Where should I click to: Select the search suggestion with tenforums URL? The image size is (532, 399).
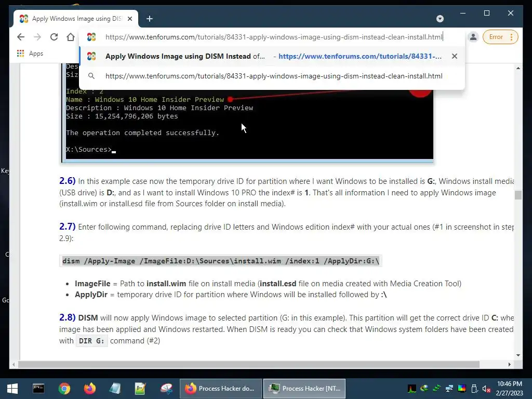pyautogui.click(x=271, y=76)
